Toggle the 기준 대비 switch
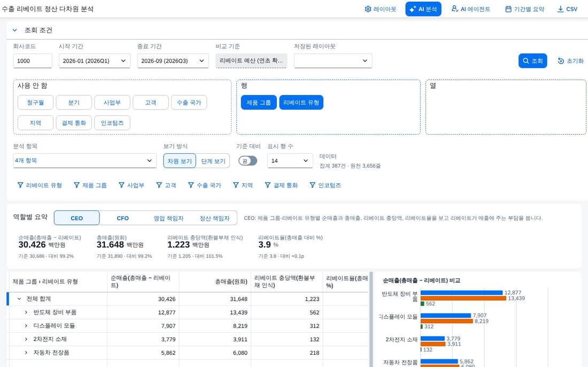Image resolution: width=588 pixels, height=367 pixels. click(x=248, y=161)
